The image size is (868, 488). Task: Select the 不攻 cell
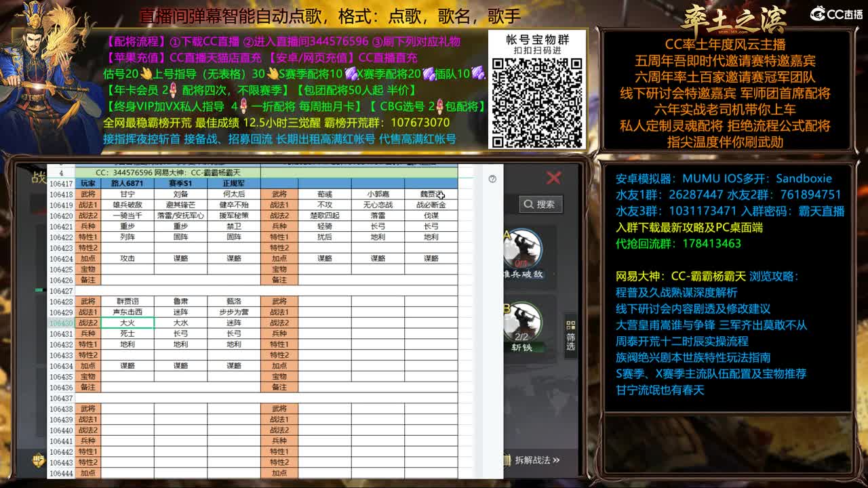click(325, 205)
